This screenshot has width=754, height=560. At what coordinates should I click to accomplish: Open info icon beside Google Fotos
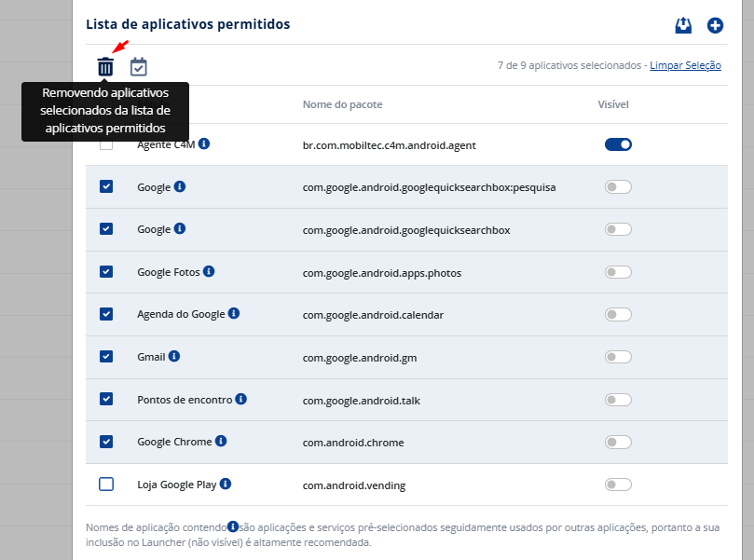(209, 271)
